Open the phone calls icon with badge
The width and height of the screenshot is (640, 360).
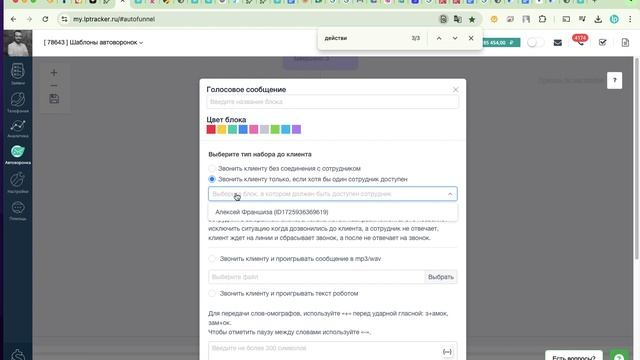click(x=580, y=42)
